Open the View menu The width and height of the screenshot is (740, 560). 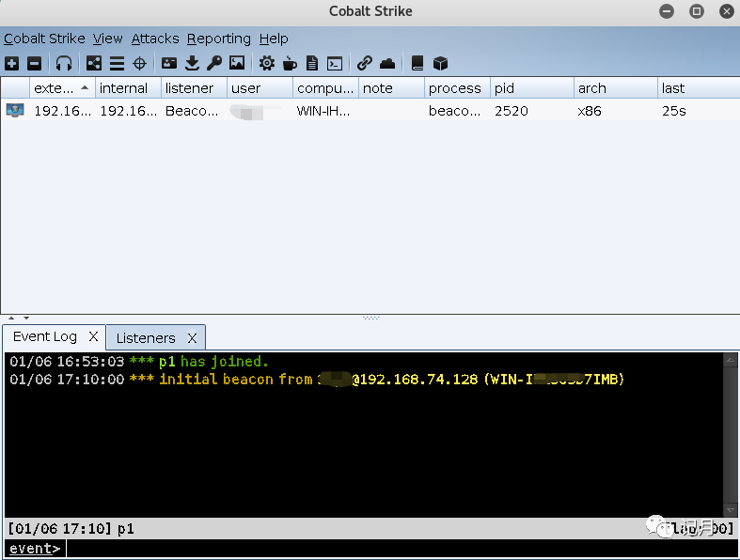(107, 39)
